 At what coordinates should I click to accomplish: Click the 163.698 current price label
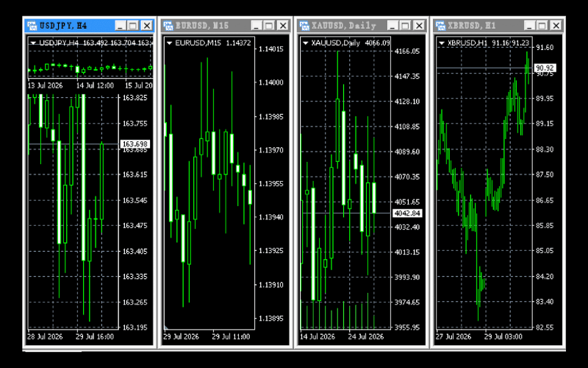135,144
